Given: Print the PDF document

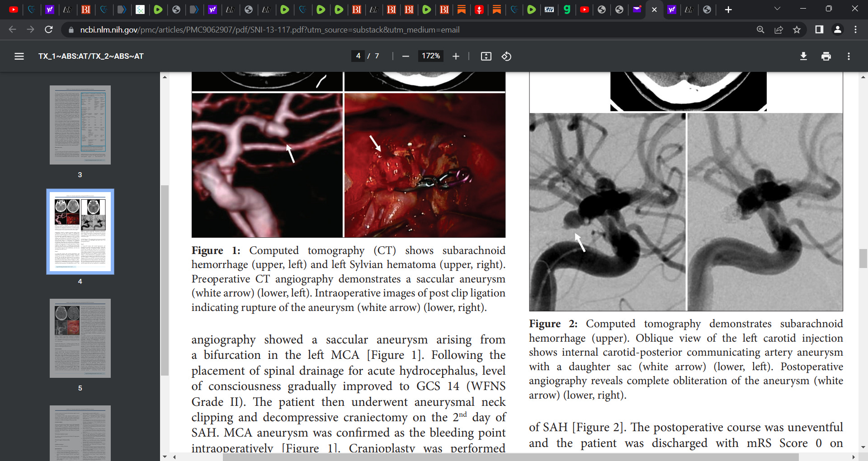Looking at the screenshot, I should click(x=826, y=56).
